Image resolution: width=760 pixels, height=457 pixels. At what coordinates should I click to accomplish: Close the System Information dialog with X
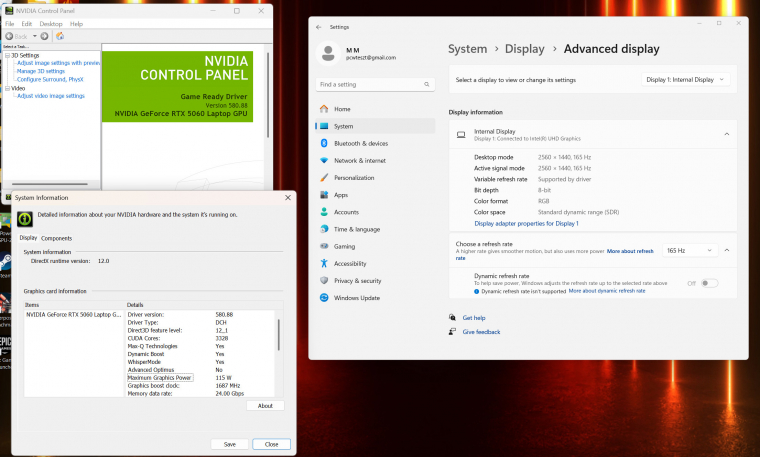tap(288, 198)
